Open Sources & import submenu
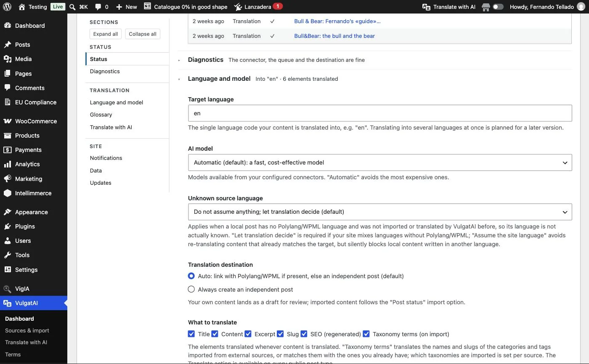 (27, 330)
